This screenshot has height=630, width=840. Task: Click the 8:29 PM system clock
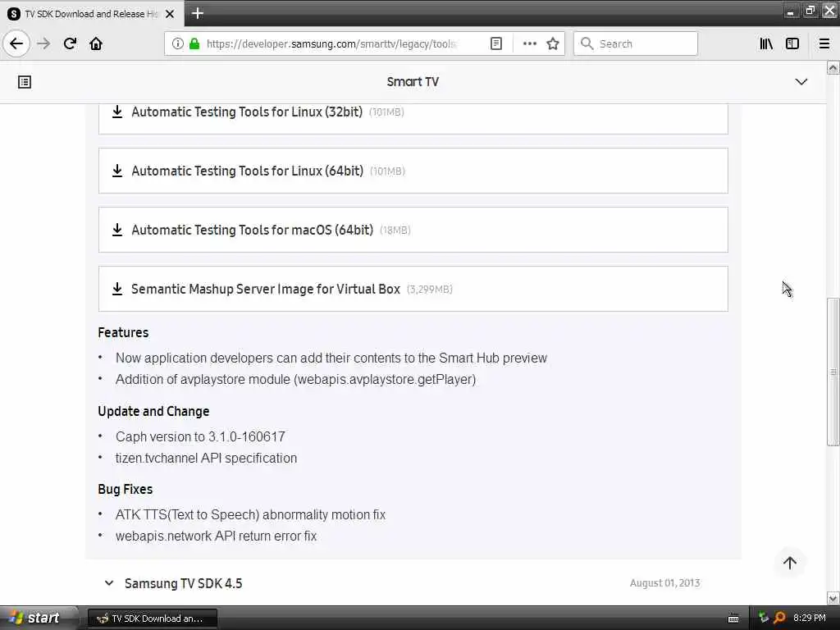[x=810, y=618]
